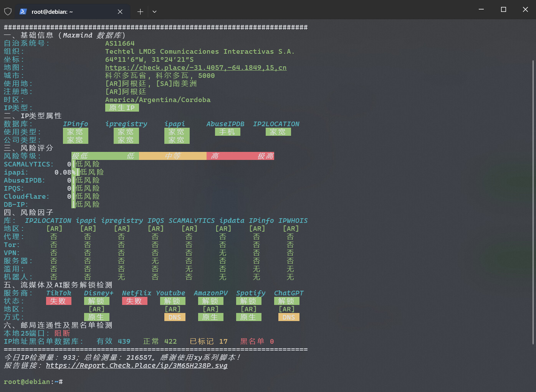Click the shield icon in title bar
Image resolution: width=536 pixels, height=392 pixels.
(x=8, y=12)
